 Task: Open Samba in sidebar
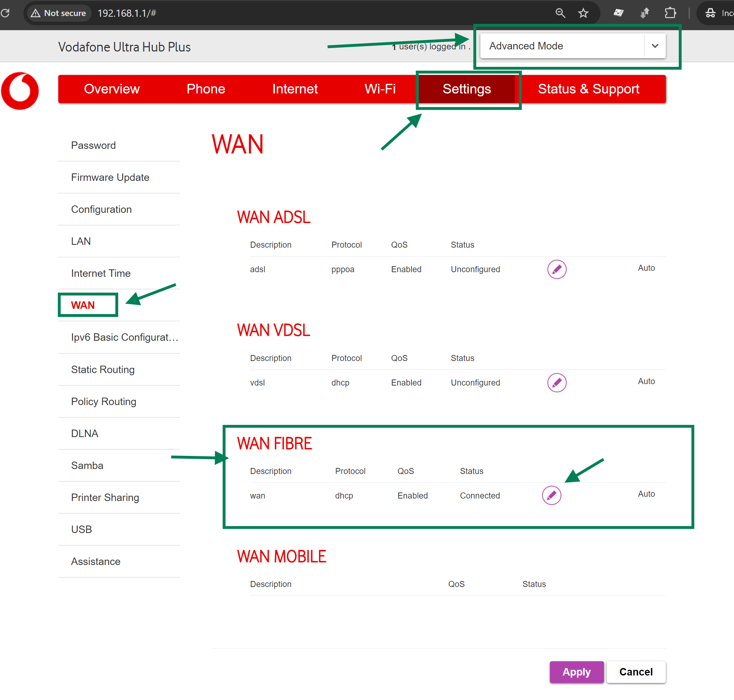(119, 466)
